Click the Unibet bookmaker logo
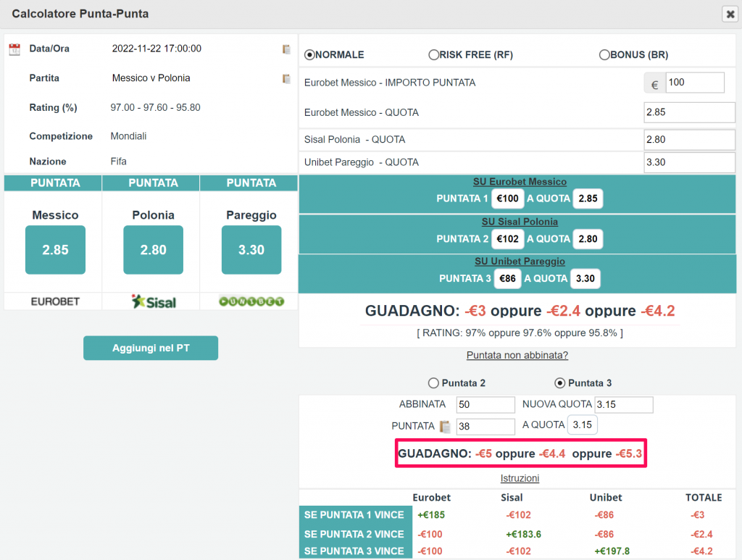The width and height of the screenshot is (742, 560). tap(251, 301)
